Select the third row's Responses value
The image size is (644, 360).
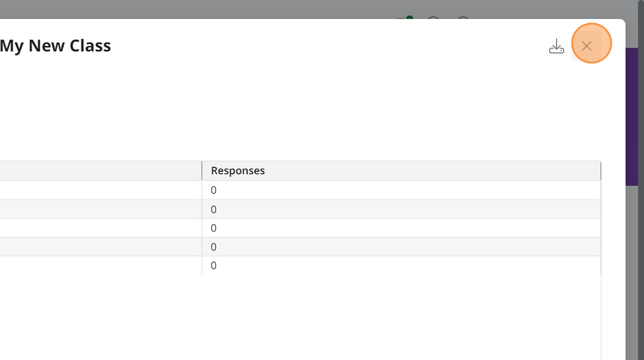pyautogui.click(x=213, y=228)
